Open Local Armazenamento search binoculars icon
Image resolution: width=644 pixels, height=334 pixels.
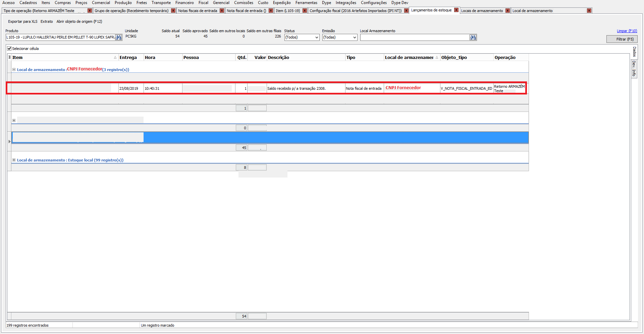[x=473, y=38]
